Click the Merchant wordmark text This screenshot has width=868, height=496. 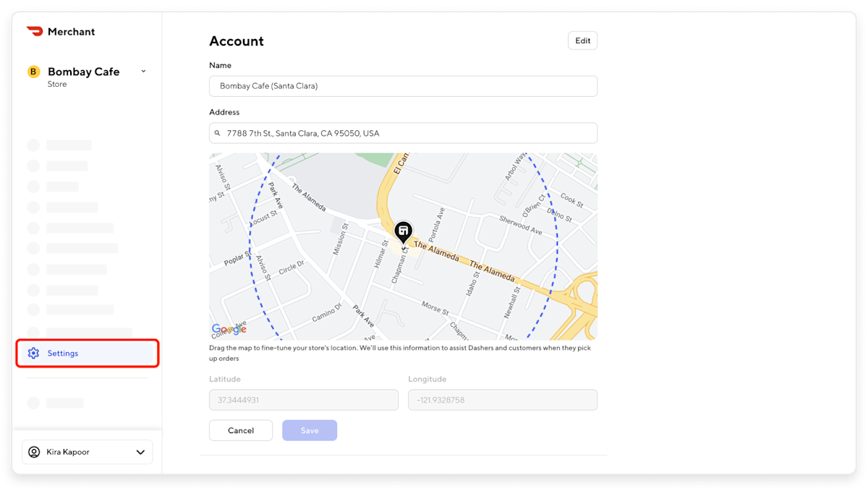coord(71,32)
